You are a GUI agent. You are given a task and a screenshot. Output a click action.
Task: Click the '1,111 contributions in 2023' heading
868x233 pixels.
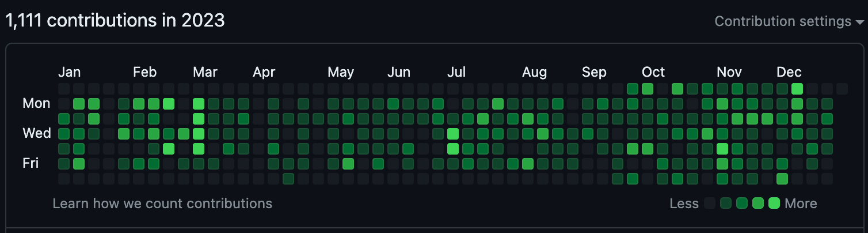click(115, 21)
